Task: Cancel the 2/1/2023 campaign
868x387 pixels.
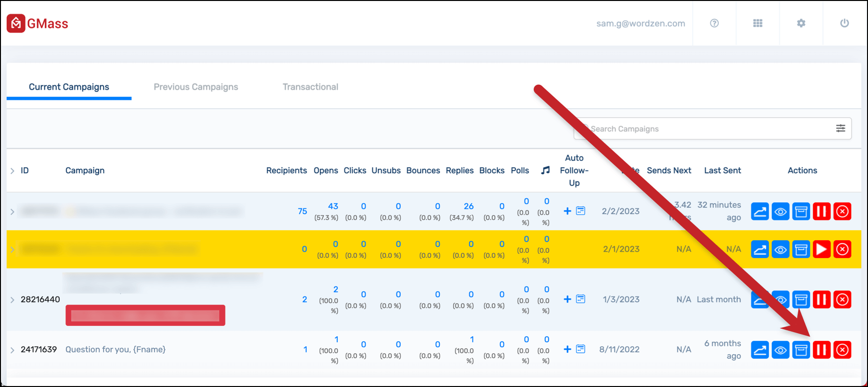Action: [x=842, y=249]
